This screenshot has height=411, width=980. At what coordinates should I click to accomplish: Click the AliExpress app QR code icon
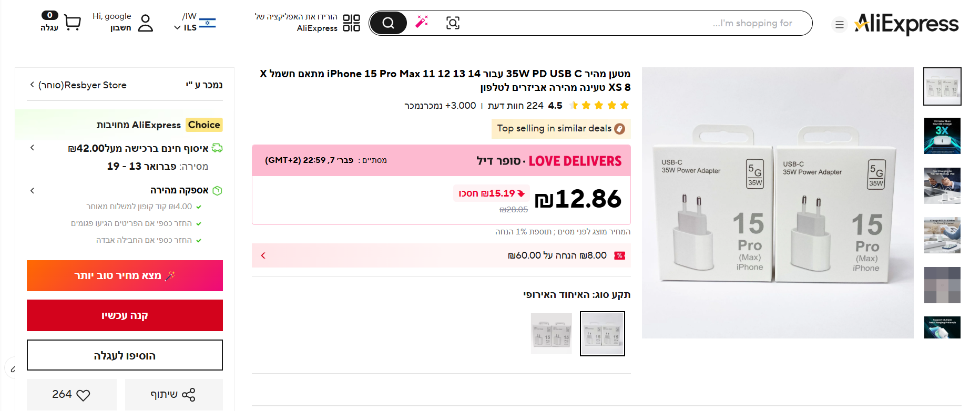point(351,23)
